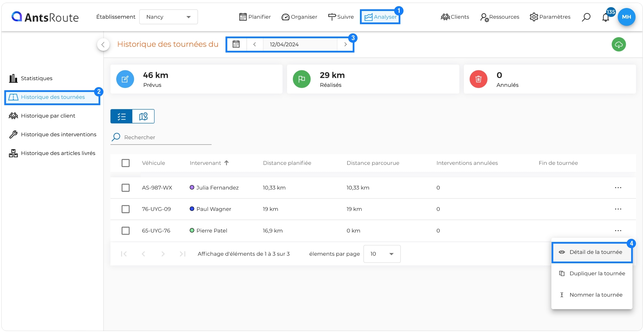Open Historique par client
Screen dimensions: 644x333
tap(42, 116)
